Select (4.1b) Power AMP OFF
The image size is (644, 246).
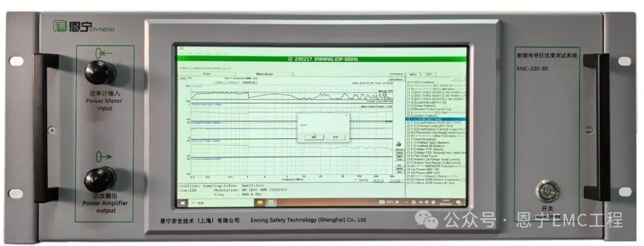425,173
